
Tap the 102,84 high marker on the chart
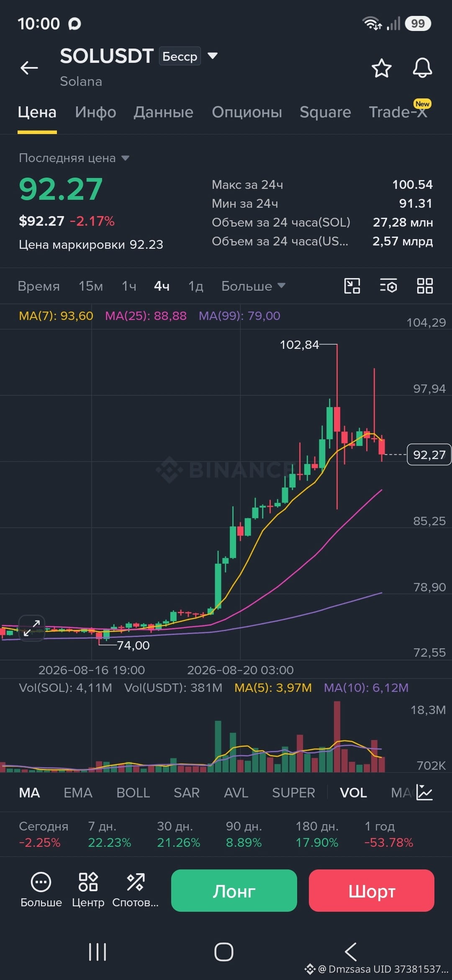coord(299,345)
